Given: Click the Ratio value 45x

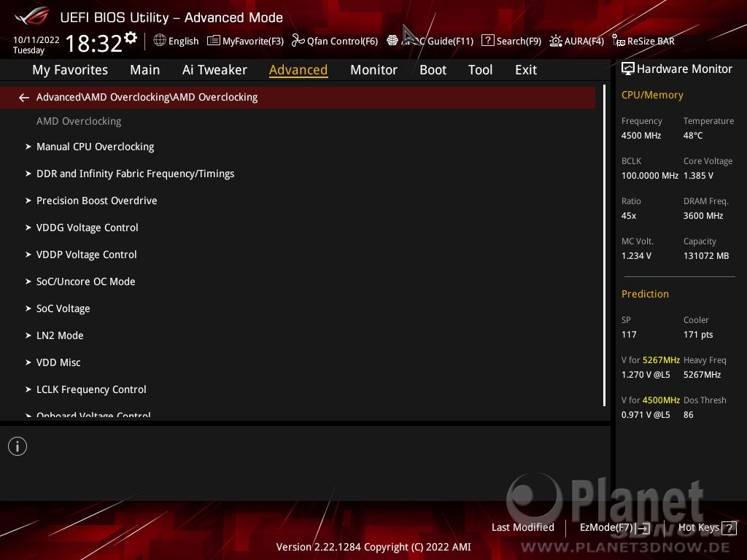Looking at the screenshot, I should (x=628, y=216).
